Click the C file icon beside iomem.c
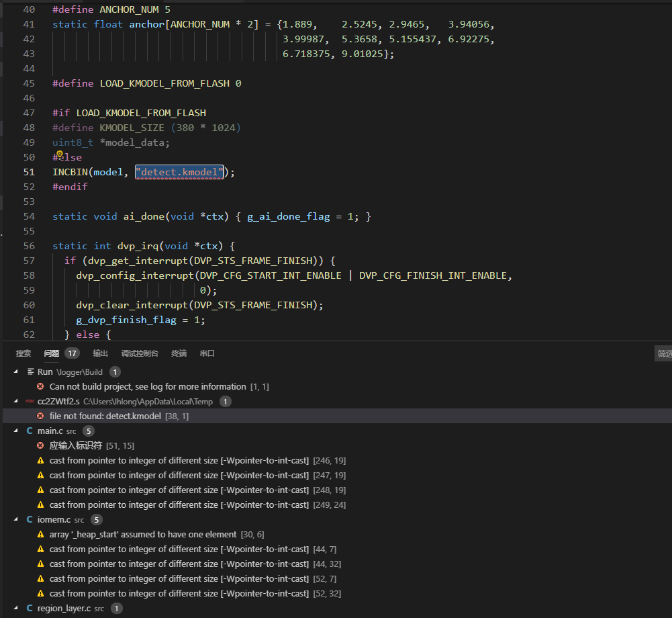The image size is (672, 618). pos(29,519)
